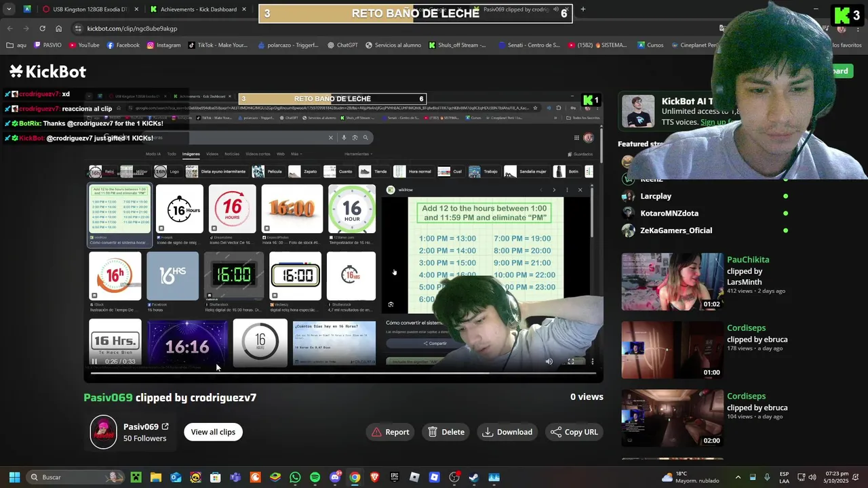Open the Instagram bookmark

tap(163, 45)
